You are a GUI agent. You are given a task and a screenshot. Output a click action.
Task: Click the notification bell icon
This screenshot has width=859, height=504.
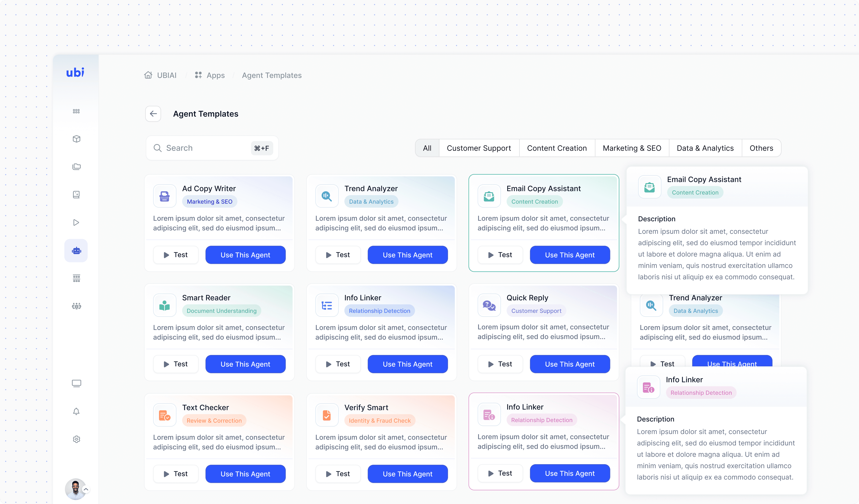tap(76, 411)
